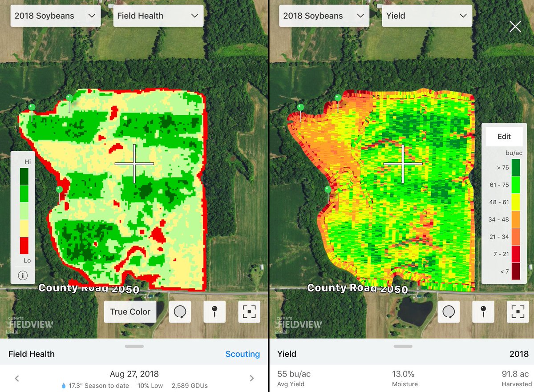Select the 61 - 75 bright green swatch
Viewport: 534px width, 392px height.
coord(516,185)
